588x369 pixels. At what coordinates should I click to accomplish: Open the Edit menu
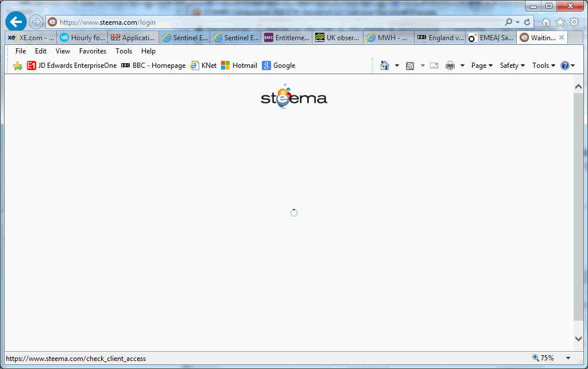coord(41,51)
